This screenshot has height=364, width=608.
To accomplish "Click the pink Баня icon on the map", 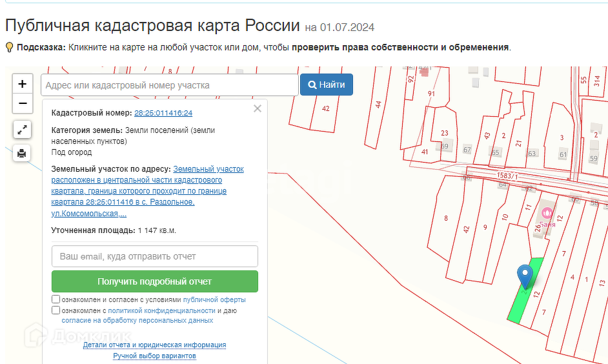I will [547, 213].
